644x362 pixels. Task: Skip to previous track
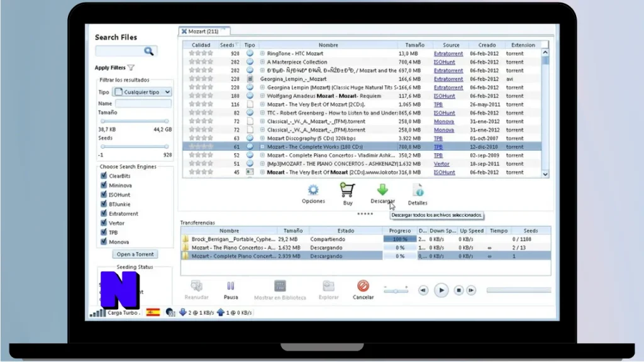pos(423,290)
